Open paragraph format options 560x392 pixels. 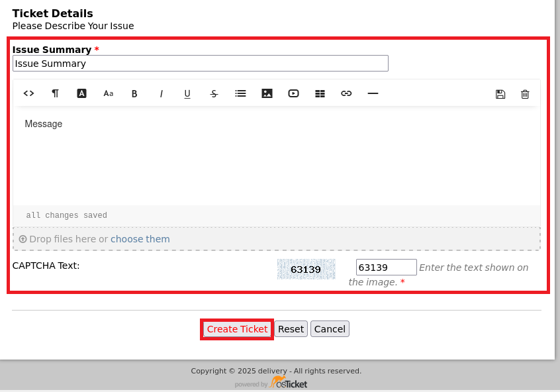pyautogui.click(x=56, y=93)
